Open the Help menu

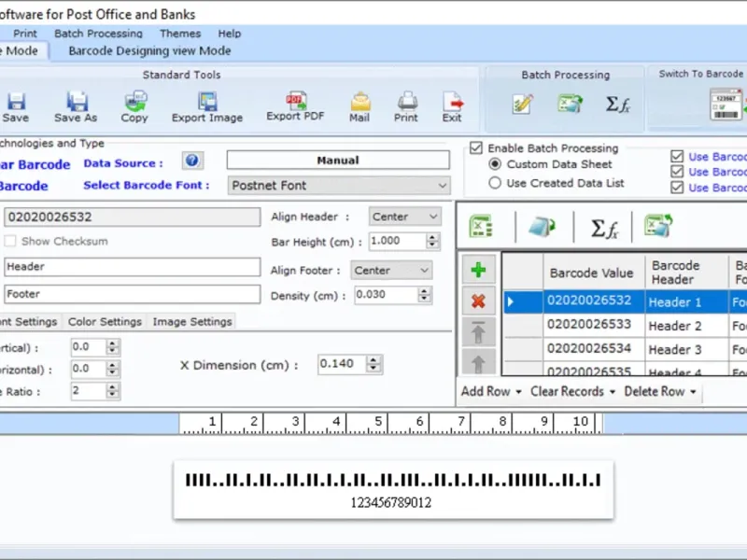point(230,34)
